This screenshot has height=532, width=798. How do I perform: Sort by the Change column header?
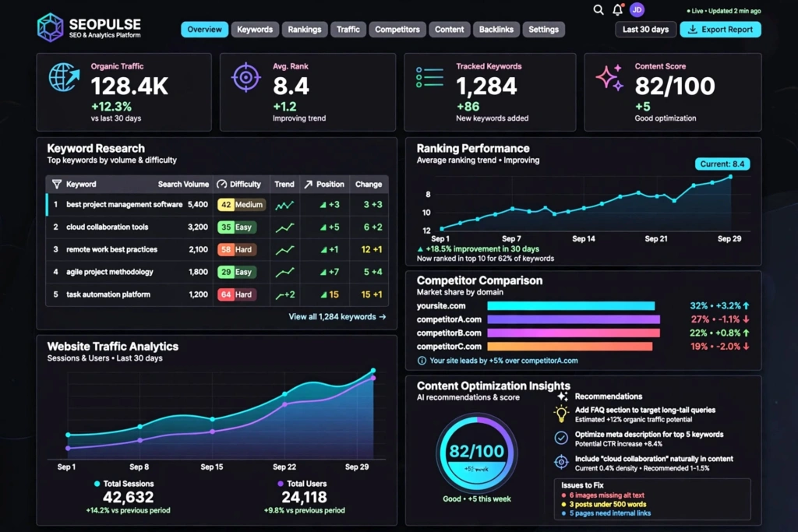[369, 184]
